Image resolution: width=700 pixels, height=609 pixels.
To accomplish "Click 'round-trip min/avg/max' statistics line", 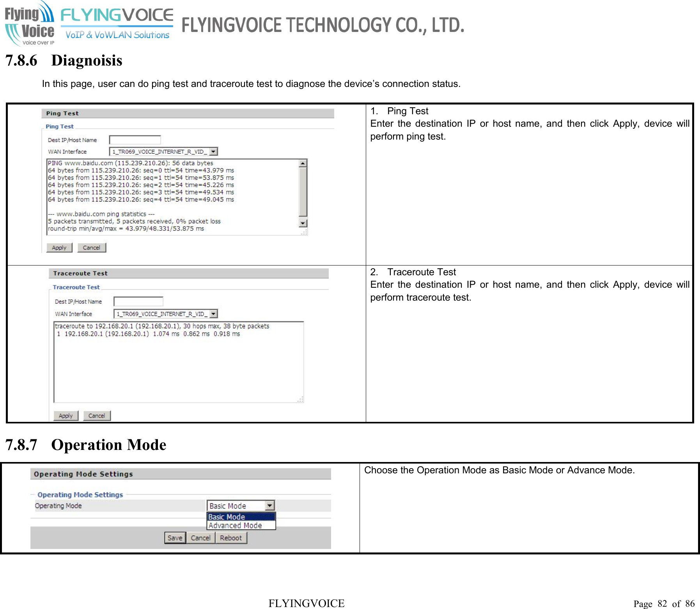I will [x=126, y=229].
